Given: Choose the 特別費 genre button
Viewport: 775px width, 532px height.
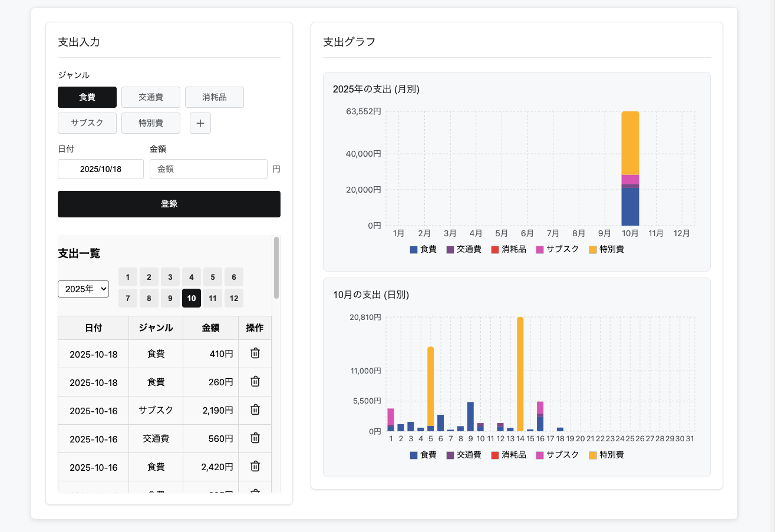Looking at the screenshot, I should [x=151, y=123].
